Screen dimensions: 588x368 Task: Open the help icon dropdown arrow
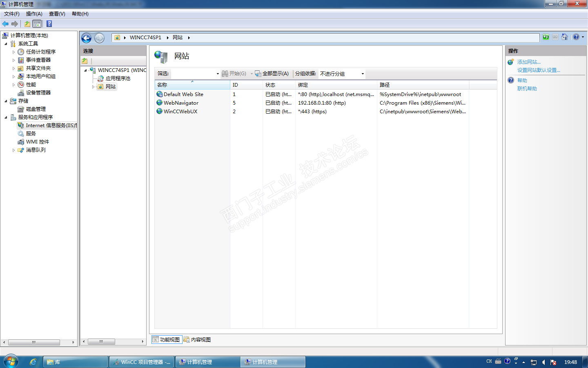pyautogui.click(x=583, y=37)
